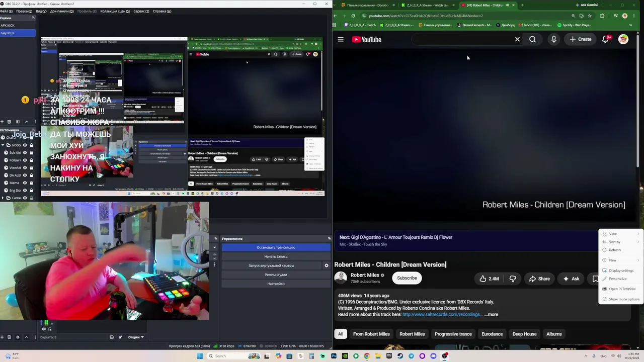Open the Chrome three-dot menu
Viewport: 644px width, 362px height.
(633, 16)
